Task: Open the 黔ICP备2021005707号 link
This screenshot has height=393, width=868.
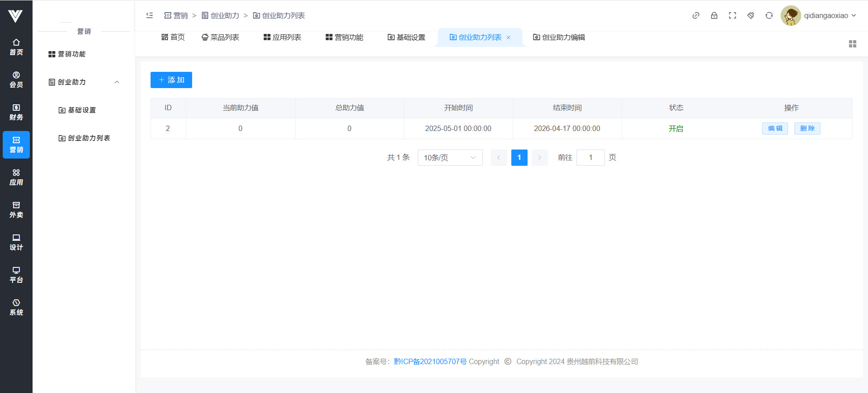Action: point(430,361)
